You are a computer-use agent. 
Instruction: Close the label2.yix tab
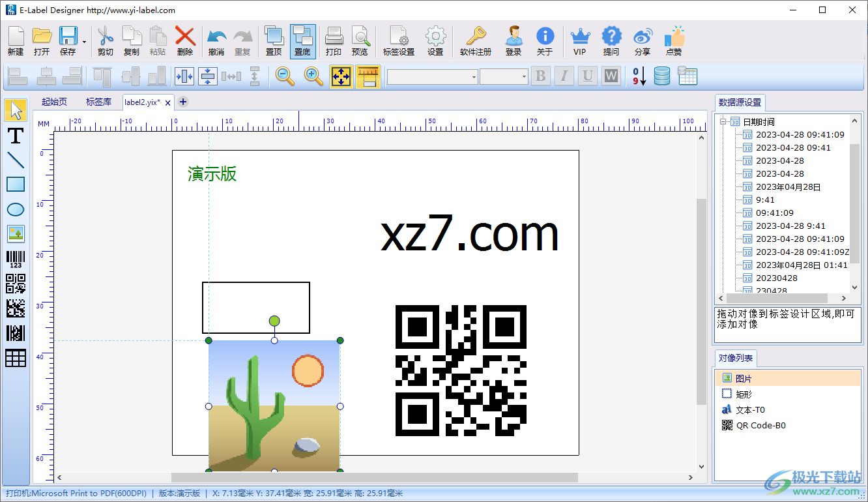(x=168, y=103)
